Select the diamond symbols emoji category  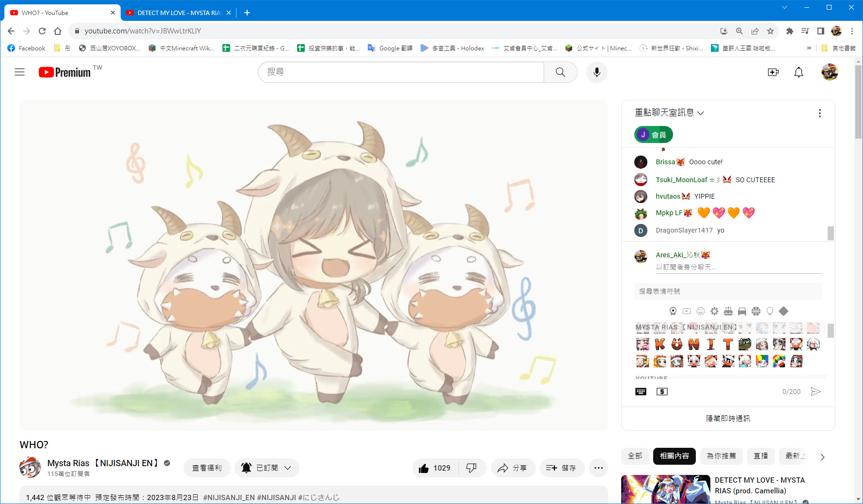tap(784, 311)
